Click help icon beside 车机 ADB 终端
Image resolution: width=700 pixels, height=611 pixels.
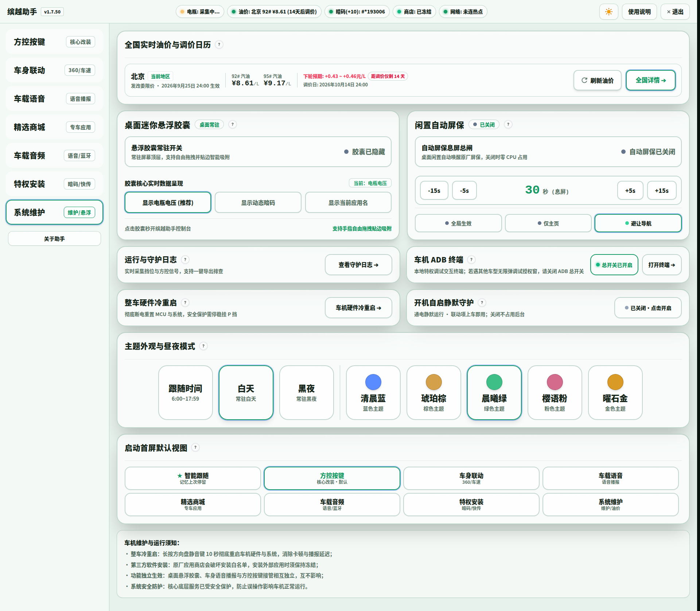471,260
